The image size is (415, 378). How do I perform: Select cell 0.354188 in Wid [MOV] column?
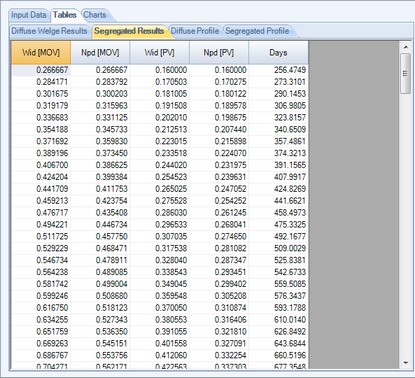coord(41,130)
